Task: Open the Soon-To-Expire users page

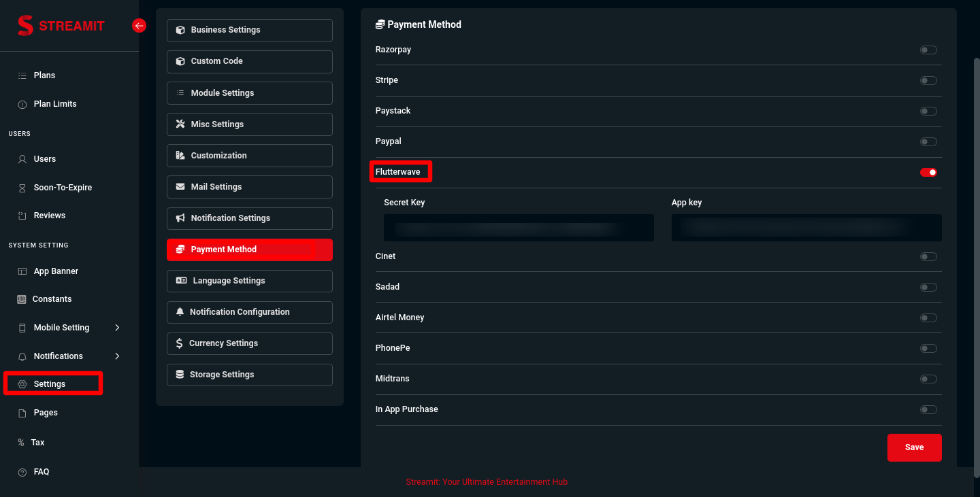Action: (x=63, y=188)
